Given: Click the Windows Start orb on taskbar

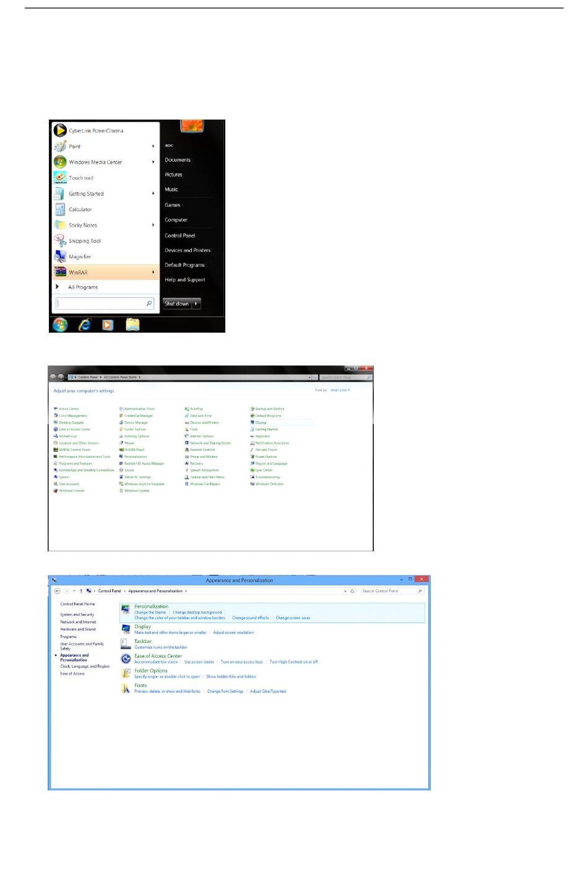Looking at the screenshot, I should [x=60, y=325].
